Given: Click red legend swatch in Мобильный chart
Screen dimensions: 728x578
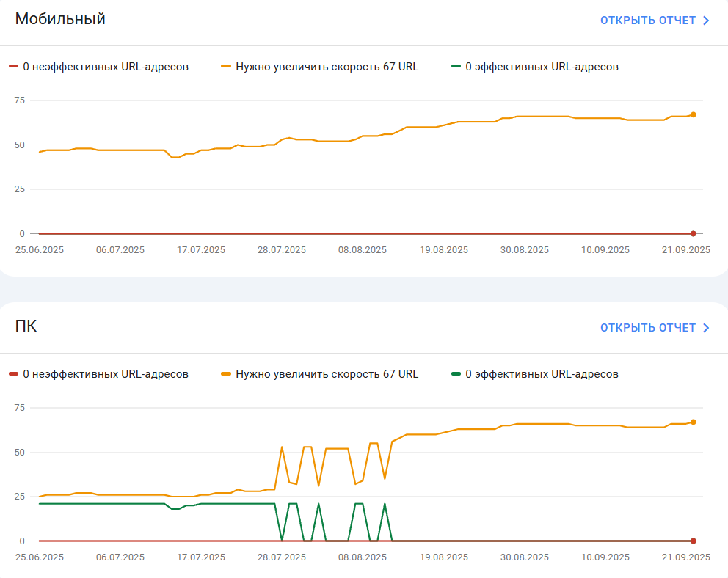Looking at the screenshot, I should [x=13, y=66].
